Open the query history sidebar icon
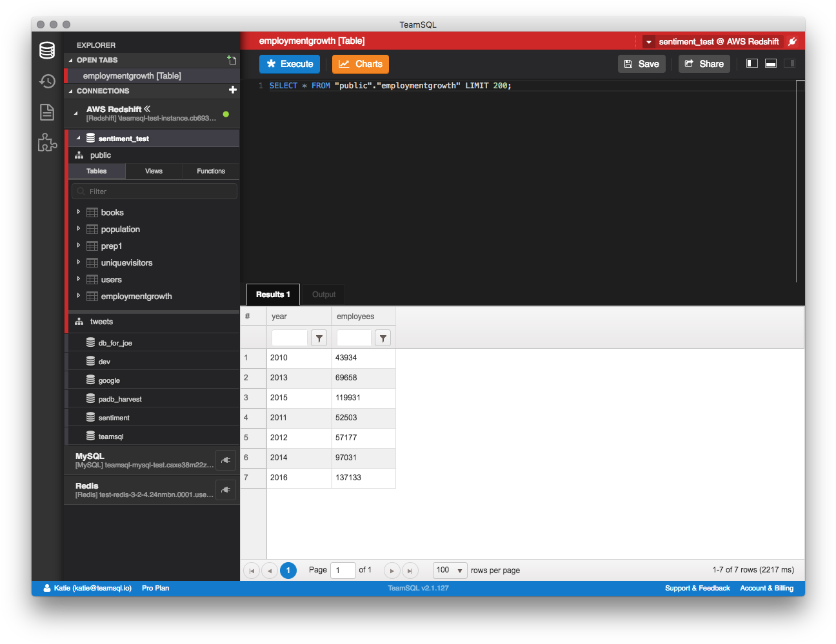Image resolution: width=836 pixels, height=644 pixels. 47,81
